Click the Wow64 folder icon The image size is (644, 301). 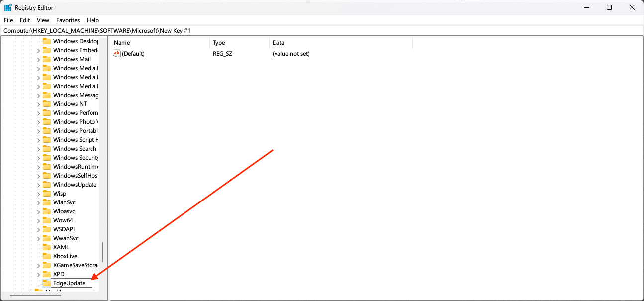47,220
